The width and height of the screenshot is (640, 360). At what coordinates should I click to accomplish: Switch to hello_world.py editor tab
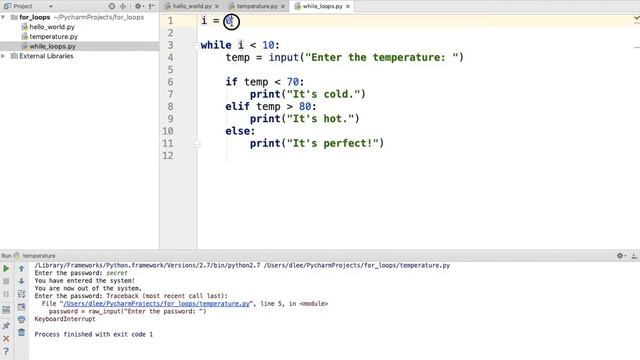pyautogui.click(x=192, y=6)
